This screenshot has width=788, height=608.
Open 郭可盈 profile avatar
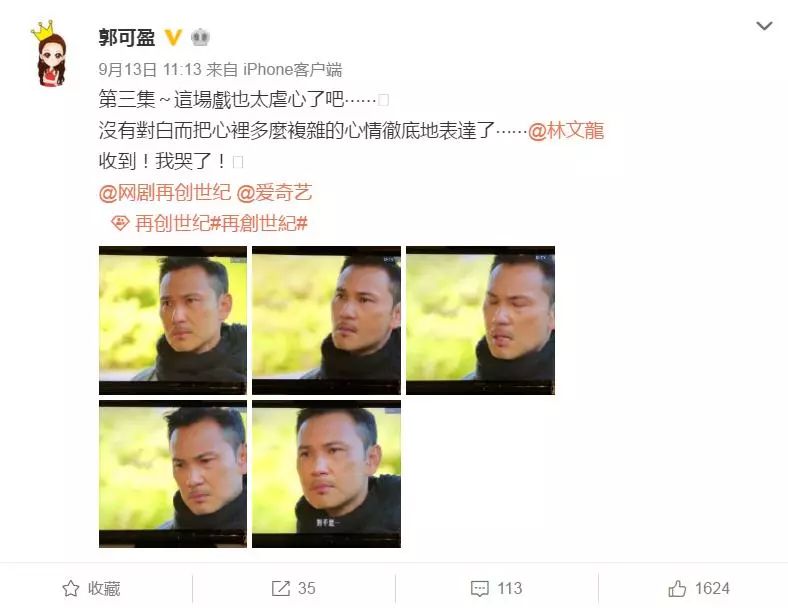pos(51,54)
